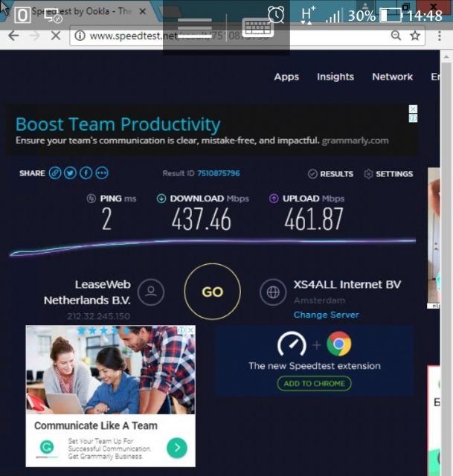The height and width of the screenshot is (476, 453).
Task: Click the ping icon beside PING ms
Action: click(91, 199)
